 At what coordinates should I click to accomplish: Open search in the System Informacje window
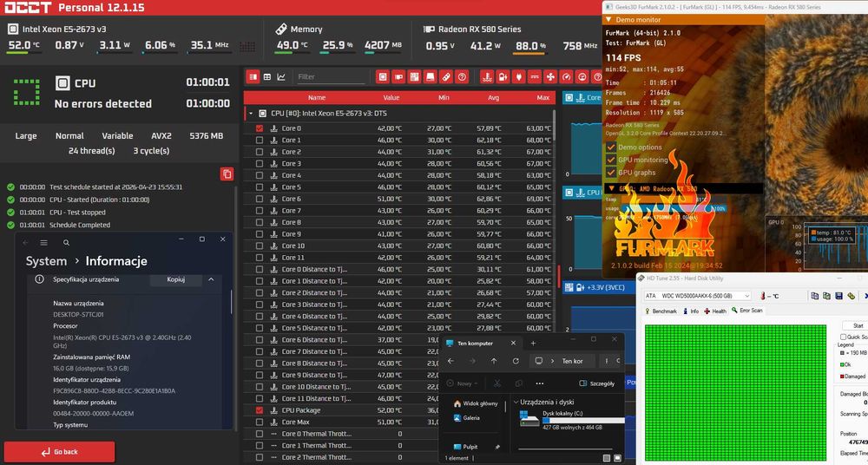[67, 242]
